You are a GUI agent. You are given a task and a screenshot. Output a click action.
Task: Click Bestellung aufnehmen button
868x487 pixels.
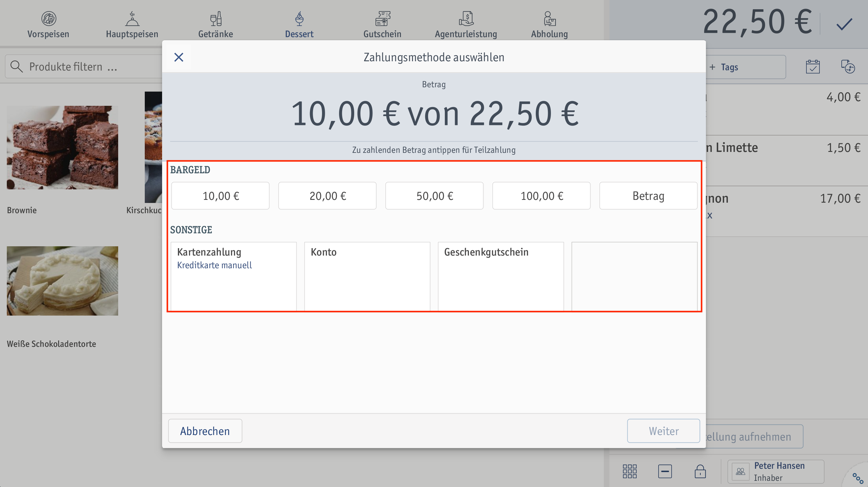tap(754, 437)
